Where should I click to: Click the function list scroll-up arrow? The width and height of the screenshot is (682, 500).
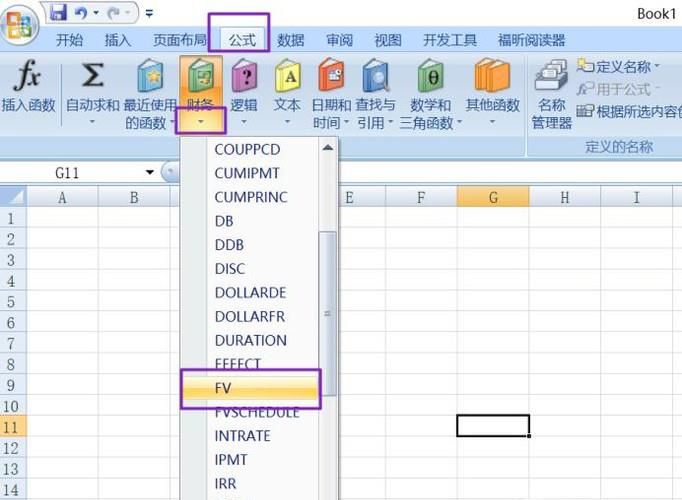(328, 148)
